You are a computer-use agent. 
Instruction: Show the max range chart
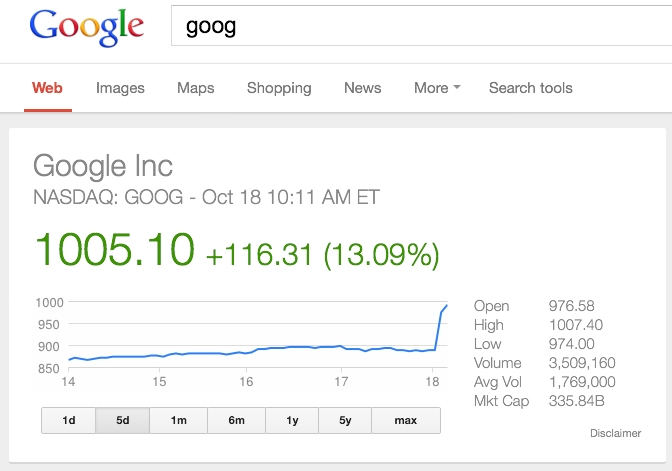405,420
